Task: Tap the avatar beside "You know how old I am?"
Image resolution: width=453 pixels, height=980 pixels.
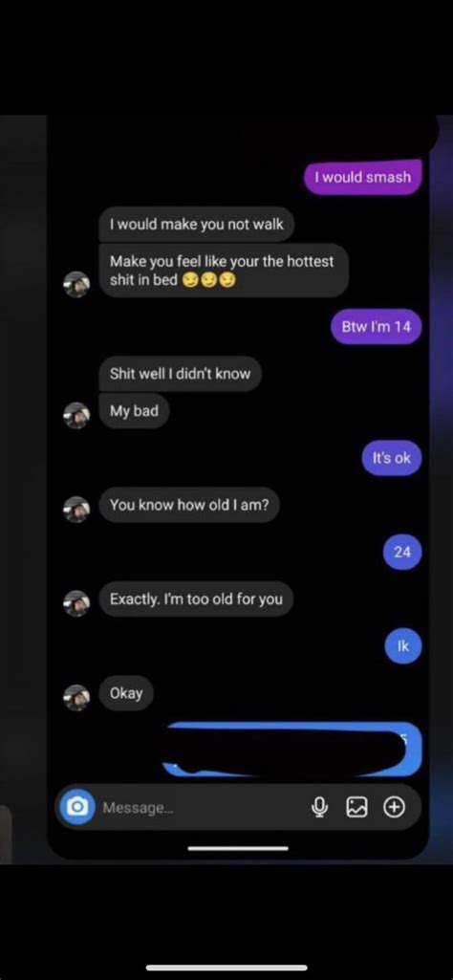Action: [x=76, y=509]
